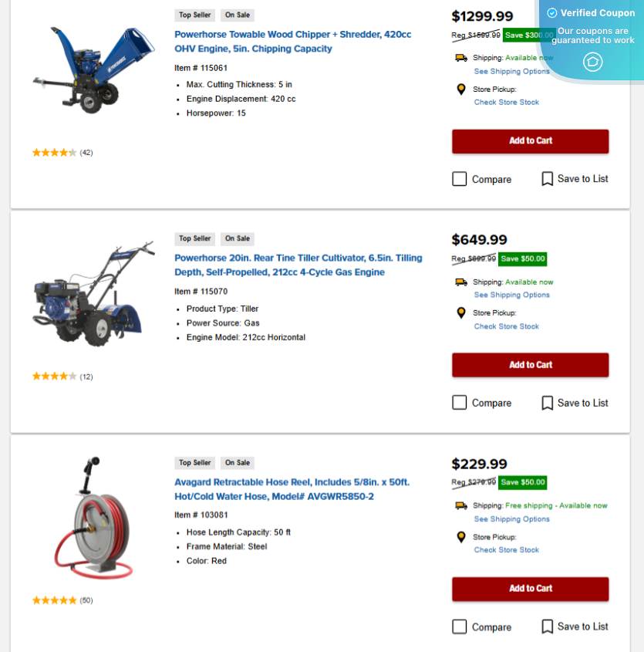Click the shipping truck icon on the wood chipper listing
The width and height of the screenshot is (644, 652).
459,56
